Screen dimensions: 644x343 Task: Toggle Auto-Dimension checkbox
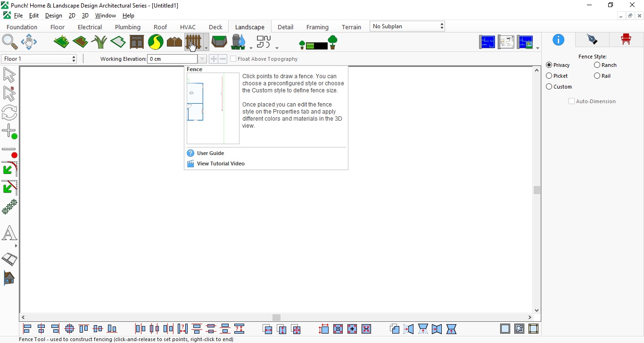tap(571, 101)
